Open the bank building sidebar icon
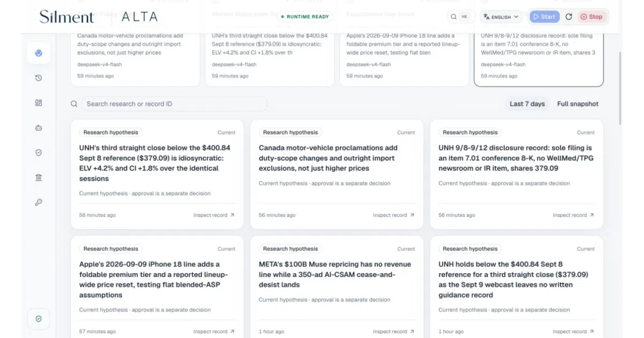This screenshot has height=338, width=644. click(x=39, y=178)
